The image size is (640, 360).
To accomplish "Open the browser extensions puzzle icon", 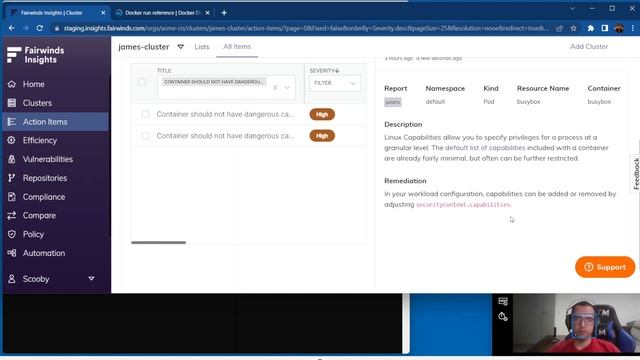I will (591, 28).
